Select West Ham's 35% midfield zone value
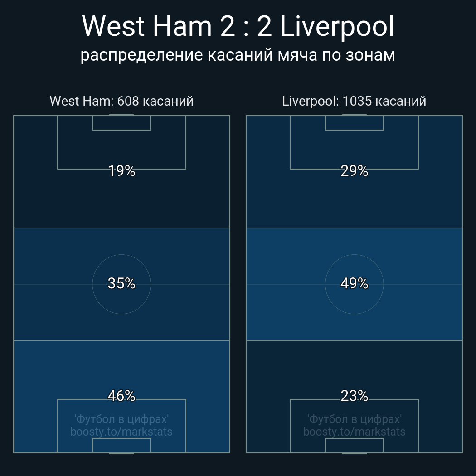Viewport: 476px width, 476px height. click(x=121, y=283)
